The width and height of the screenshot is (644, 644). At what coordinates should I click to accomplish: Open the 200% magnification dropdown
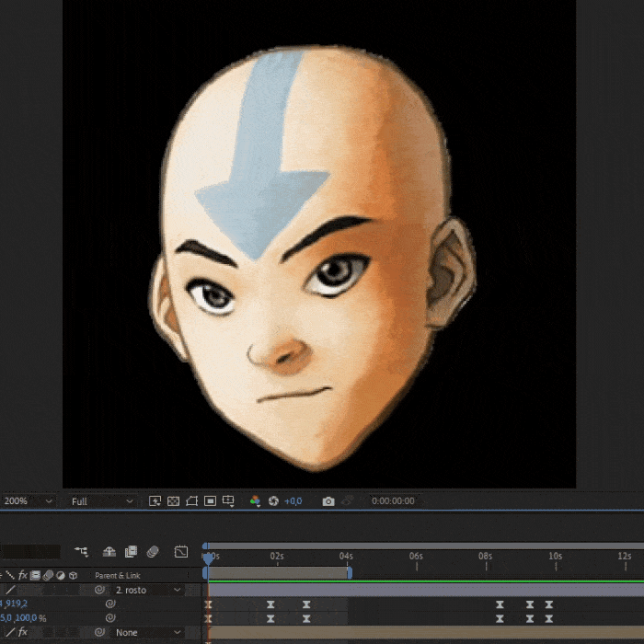click(28, 501)
